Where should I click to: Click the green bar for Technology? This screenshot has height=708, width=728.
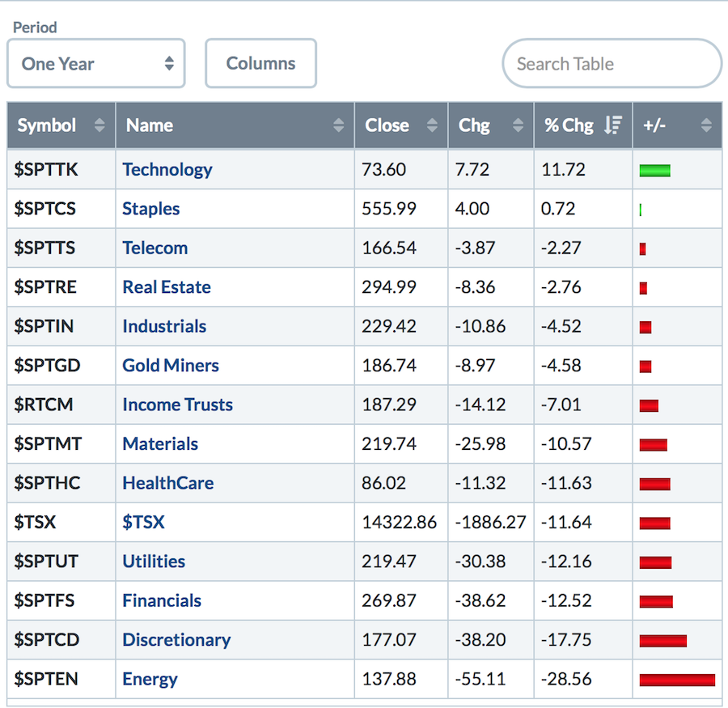(654, 170)
